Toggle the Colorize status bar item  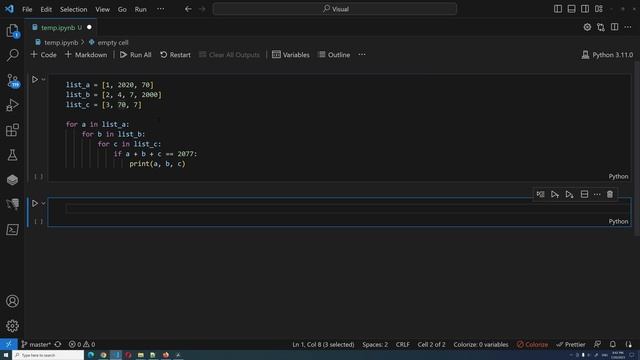[532, 344]
